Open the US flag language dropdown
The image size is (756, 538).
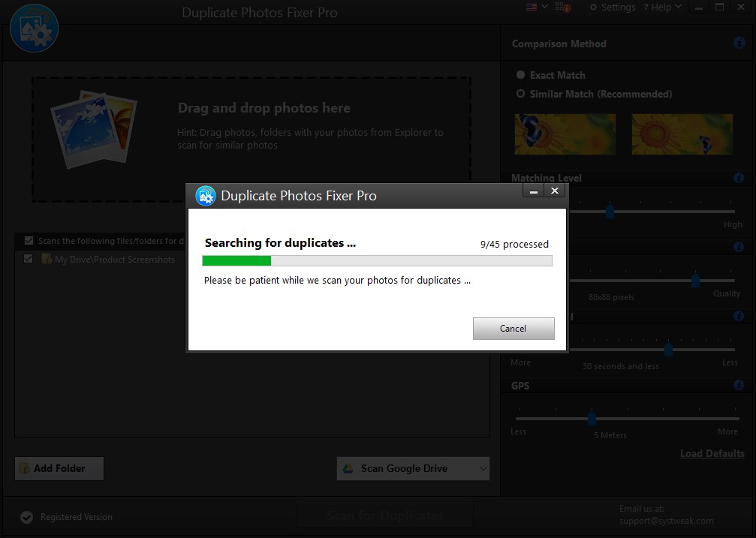click(535, 7)
